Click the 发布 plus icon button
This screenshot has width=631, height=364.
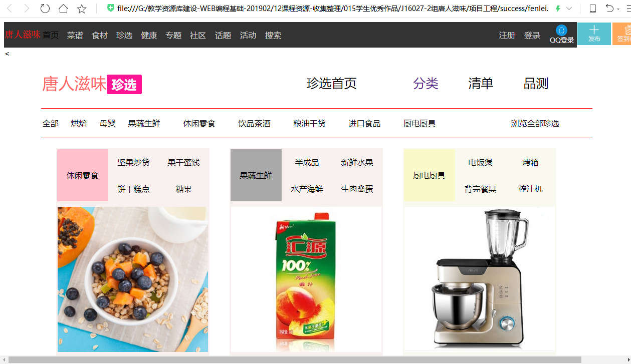(594, 34)
